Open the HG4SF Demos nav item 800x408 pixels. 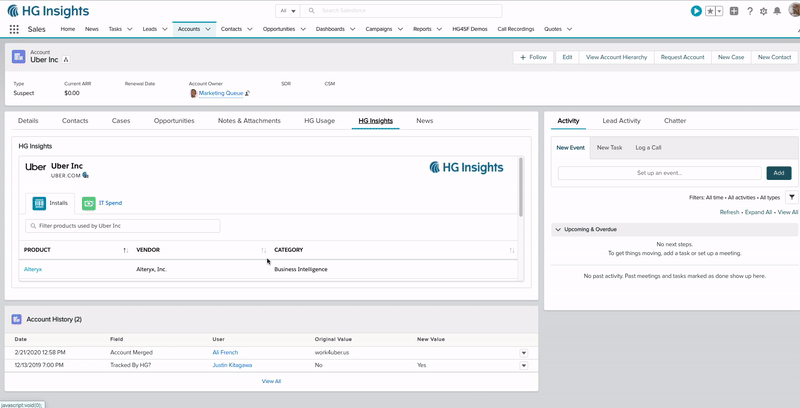pos(470,29)
